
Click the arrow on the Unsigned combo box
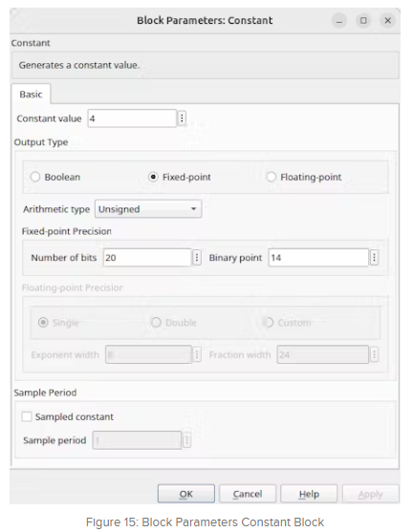(x=193, y=209)
